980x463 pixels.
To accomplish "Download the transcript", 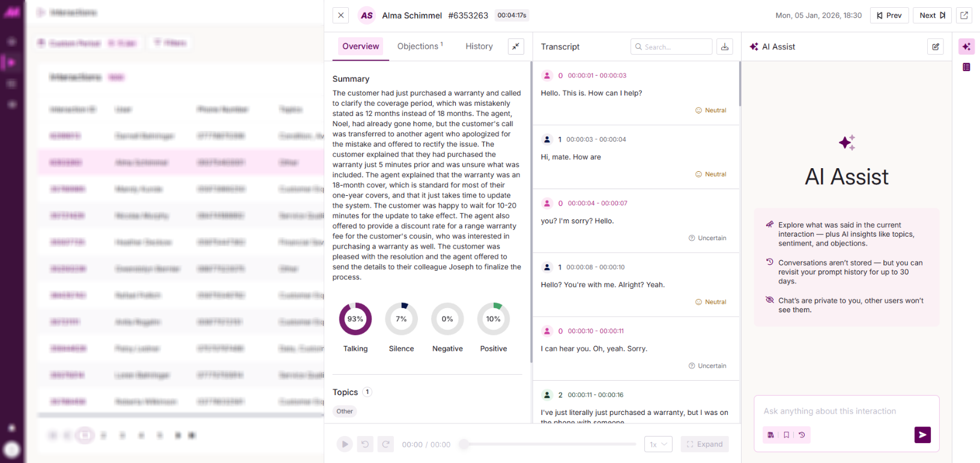I will pyautogui.click(x=725, y=47).
